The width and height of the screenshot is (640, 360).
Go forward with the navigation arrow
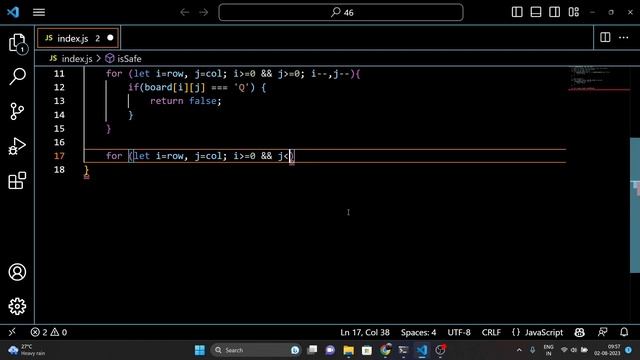point(203,12)
